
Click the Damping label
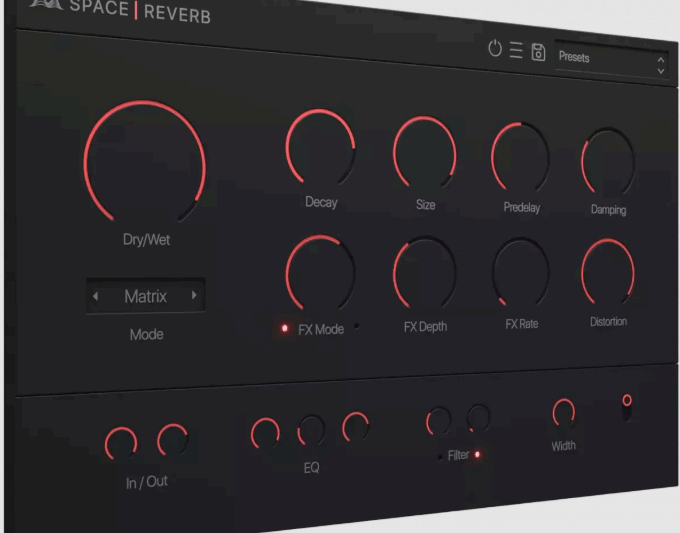[x=608, y=209]
